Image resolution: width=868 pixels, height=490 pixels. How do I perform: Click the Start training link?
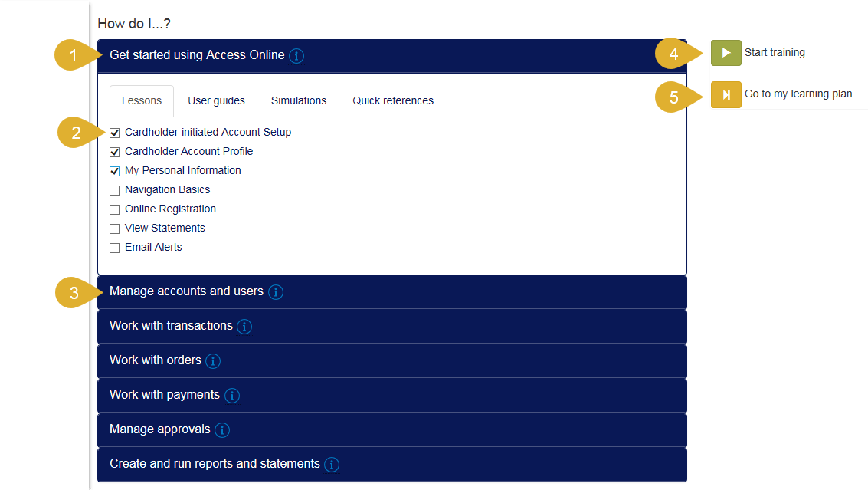[x=775, y=52]
